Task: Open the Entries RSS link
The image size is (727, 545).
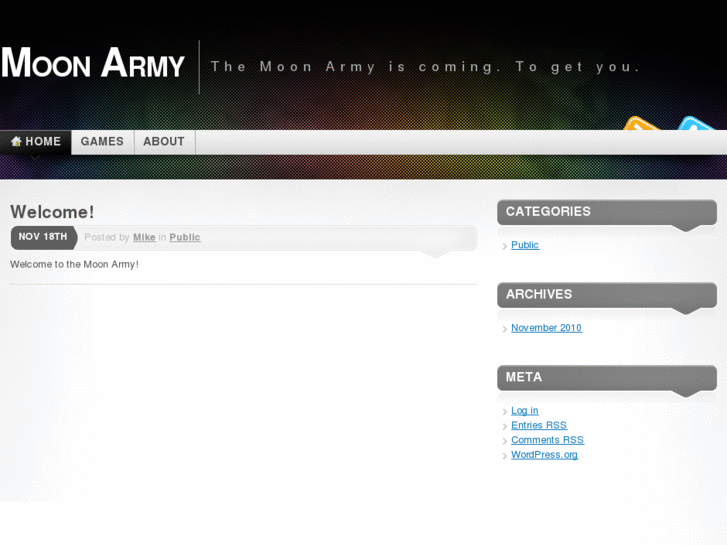Action: point(539,425)
